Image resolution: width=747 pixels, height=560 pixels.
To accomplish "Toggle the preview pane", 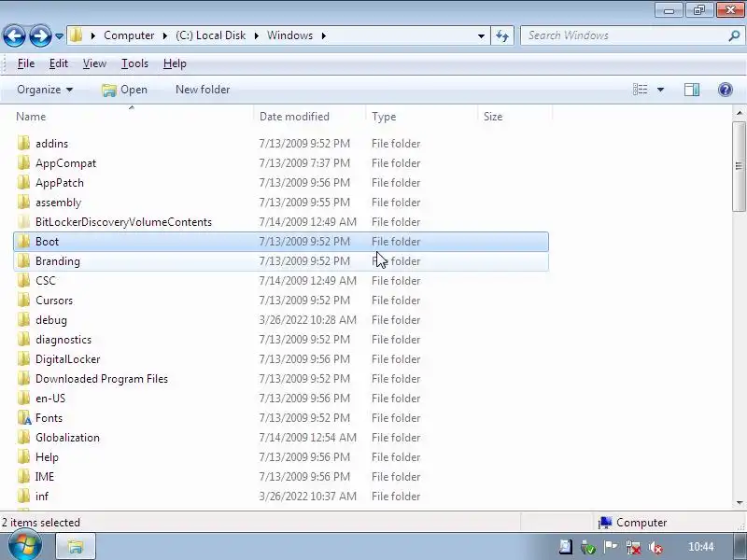I will [x=692, y=90].
